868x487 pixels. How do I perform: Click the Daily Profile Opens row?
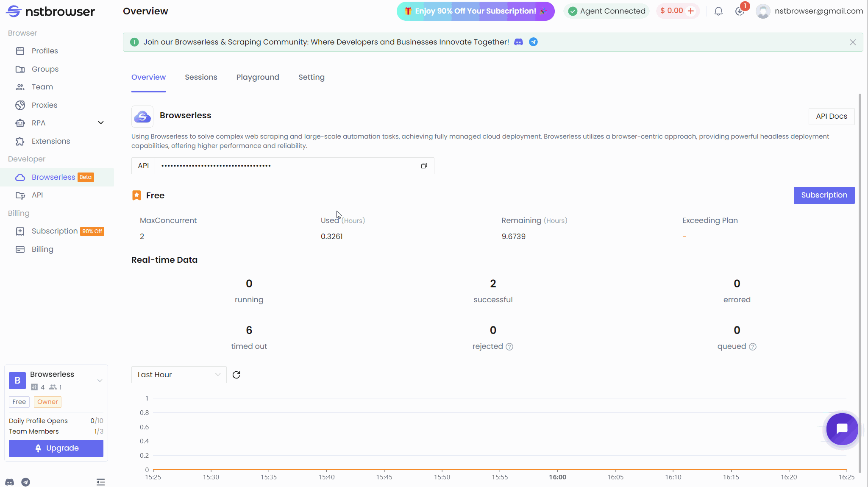(56, 421)
